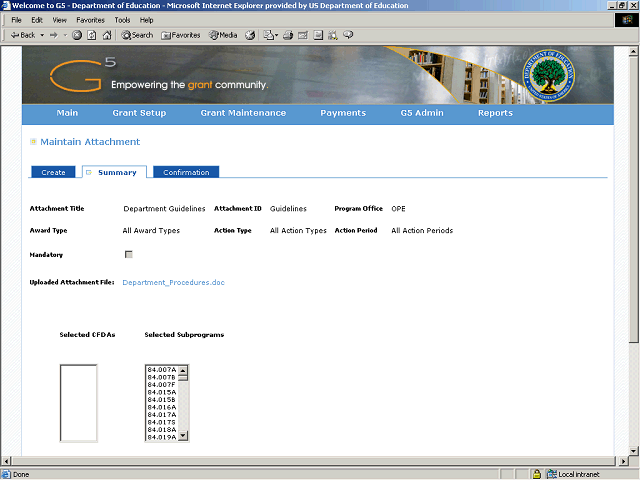The image size is (640, 480).
Task: Click the horizontal scrollbar right arrow
Action: pos(623,461)
